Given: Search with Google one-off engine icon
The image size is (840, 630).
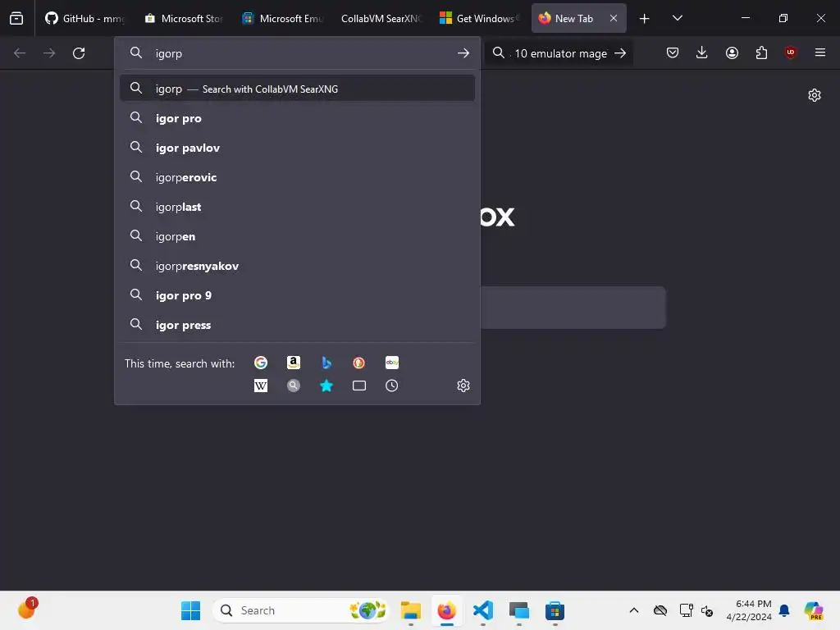Looking at the screenshot, I should tap(261, 363).
